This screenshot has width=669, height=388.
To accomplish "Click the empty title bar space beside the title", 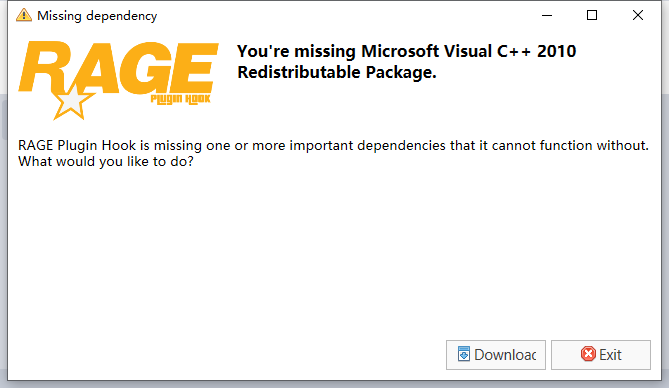I will (341, 15).
